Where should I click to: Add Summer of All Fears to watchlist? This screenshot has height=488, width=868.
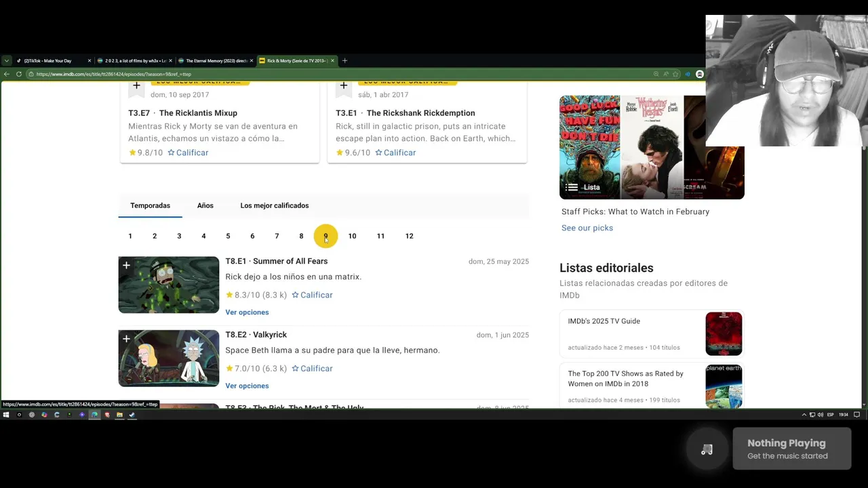pyautogui.click(x=126, y=266)
